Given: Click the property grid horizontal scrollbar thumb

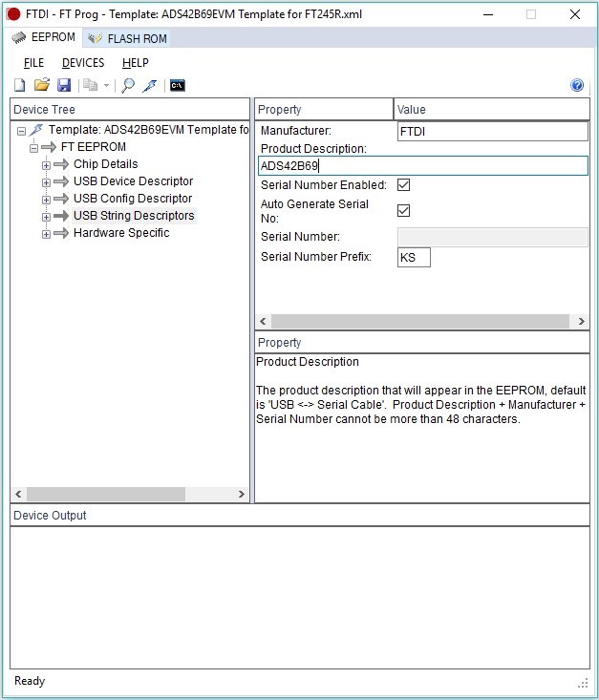Looking at the screenshot, I should [x=420, y=321].
